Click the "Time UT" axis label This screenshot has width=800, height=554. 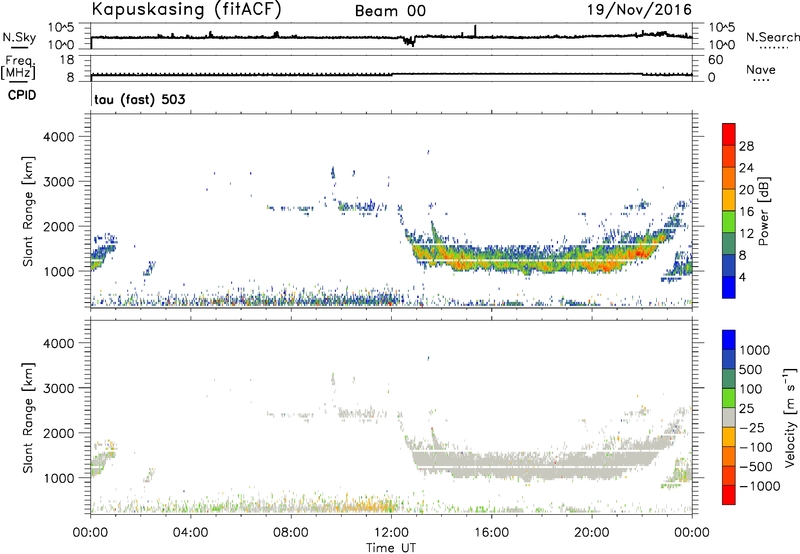(x=391, y=548)
